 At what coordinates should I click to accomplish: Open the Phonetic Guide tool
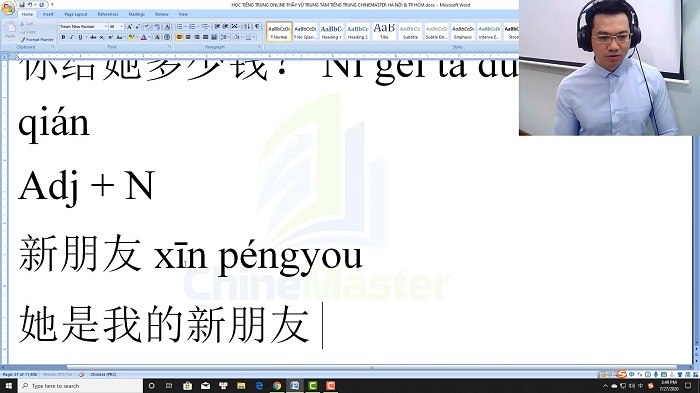tap(157, 26)
